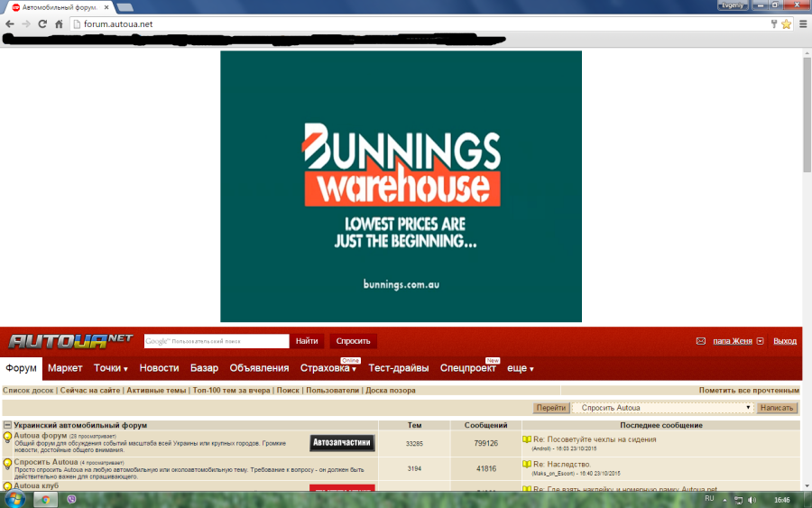Open user menu arrow next to папа Женя
The image size is (812, 508).
coord(761,341)
